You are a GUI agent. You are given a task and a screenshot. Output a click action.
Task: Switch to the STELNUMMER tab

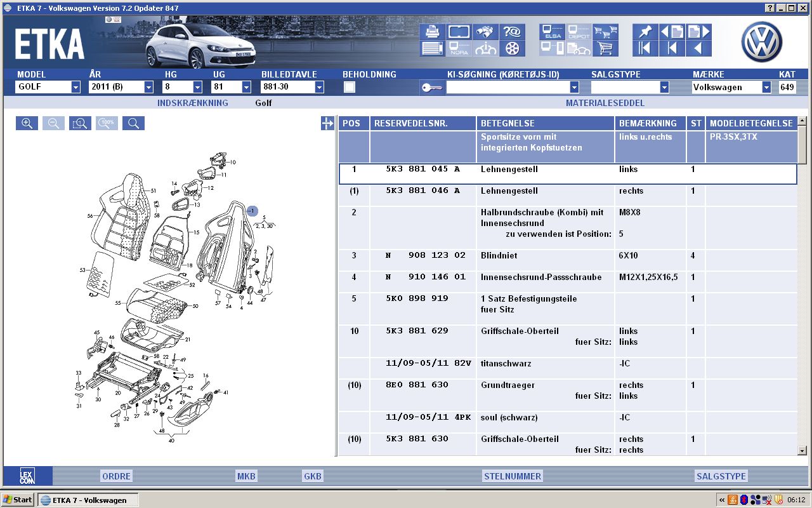click(x=513, y=476)
